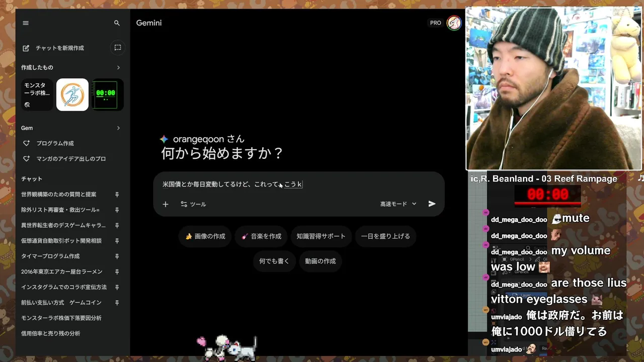Open モンスターラボ株 creation card
Image resolution: width=644 pixels, height=362 pixels.
point(37,95)
